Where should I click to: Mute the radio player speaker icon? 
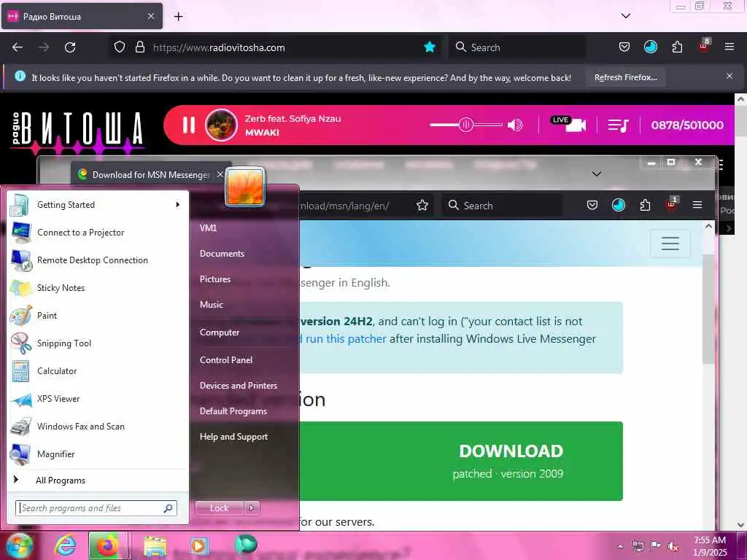(x=515, y=125)
